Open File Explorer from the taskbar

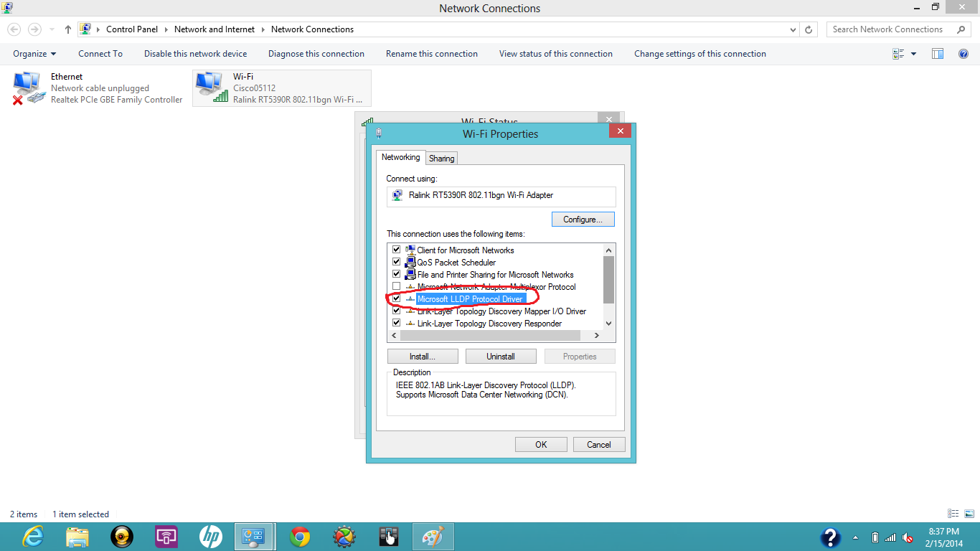[x=77, y=537]
